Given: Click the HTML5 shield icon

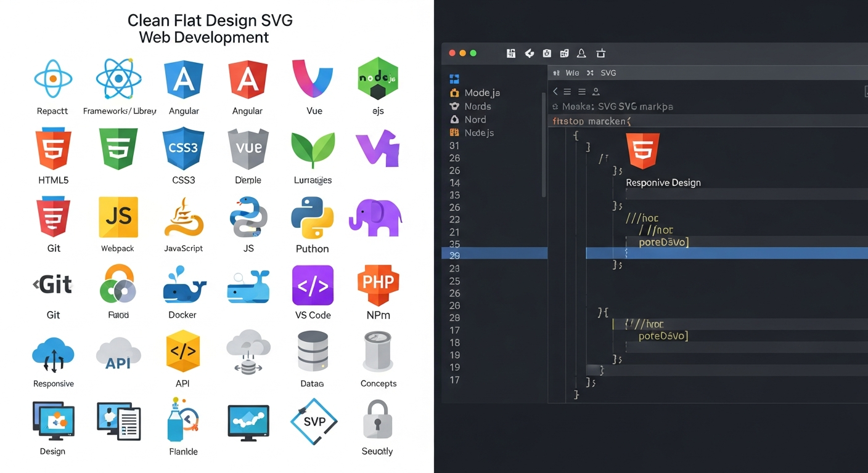Looking at the screenshot, I should (x=54, y=148).
